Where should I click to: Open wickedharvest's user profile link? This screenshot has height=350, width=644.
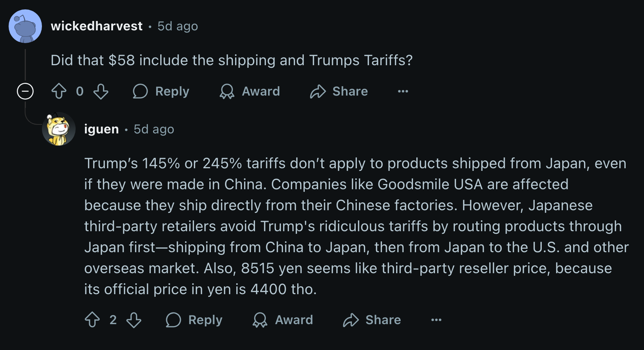coord(97,26)
